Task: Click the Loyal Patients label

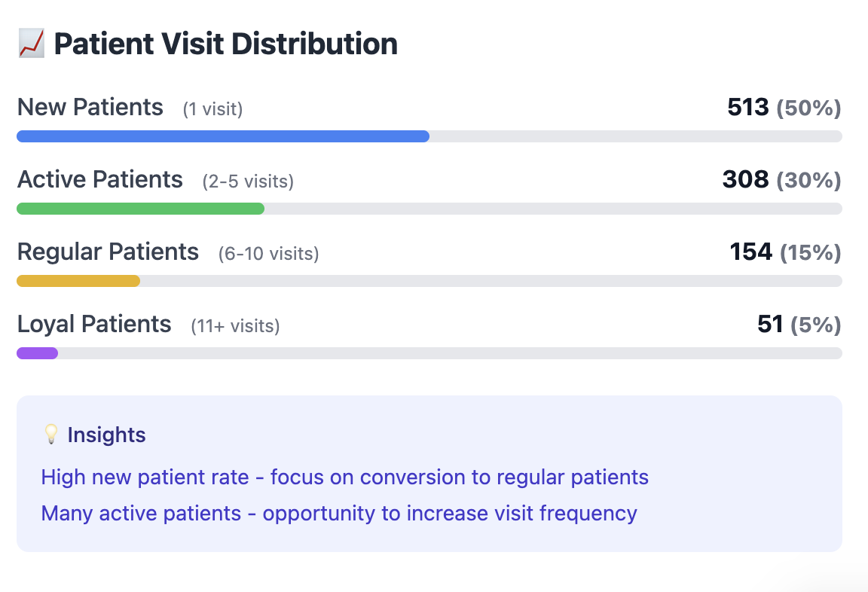Action: pyautogui.click(x=95, y=325)
